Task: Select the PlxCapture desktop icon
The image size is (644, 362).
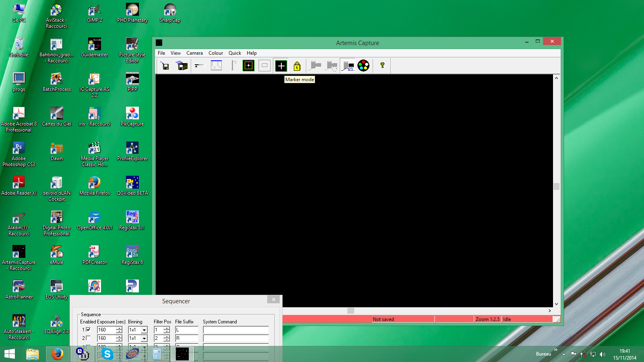Action: pyautogui.click(x=132, y=117)
